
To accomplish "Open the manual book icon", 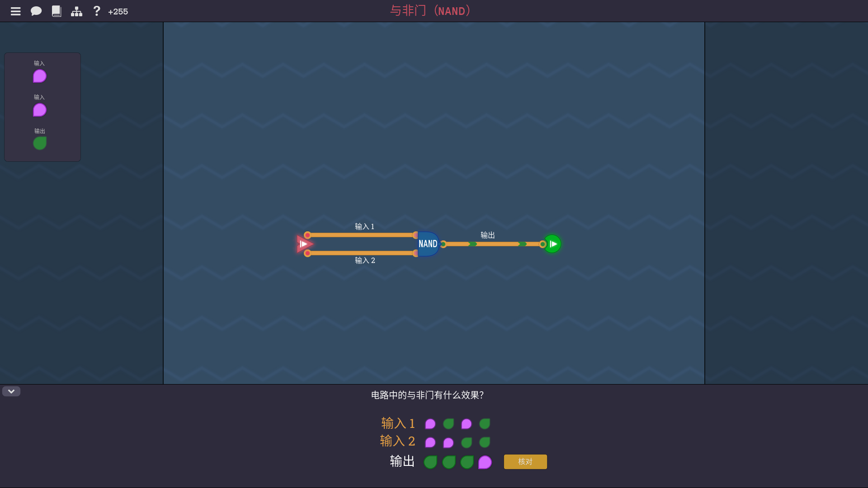I will click(56, 11).
